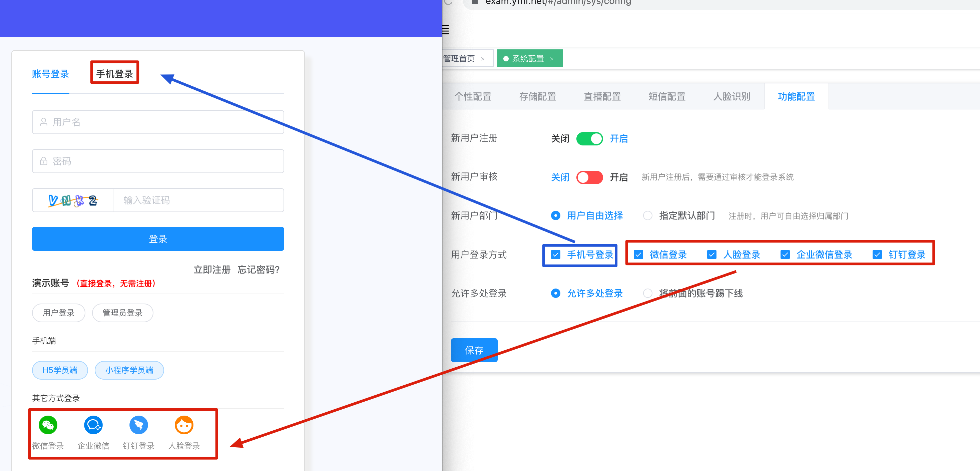Click the captcha image to refresh
Viewport: 980px width, 471px height.
pyautogui.click(x=73, y=200)
